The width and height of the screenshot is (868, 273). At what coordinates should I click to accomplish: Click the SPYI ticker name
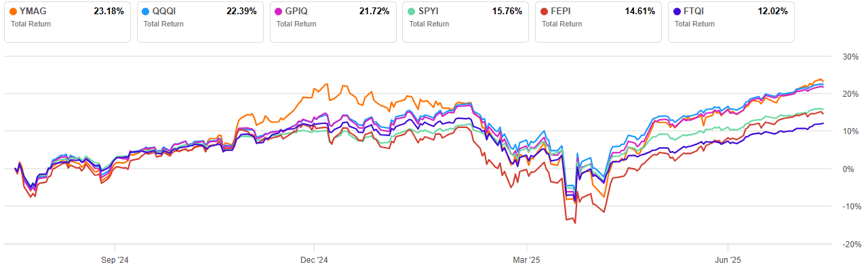click(x=431, y=12)
